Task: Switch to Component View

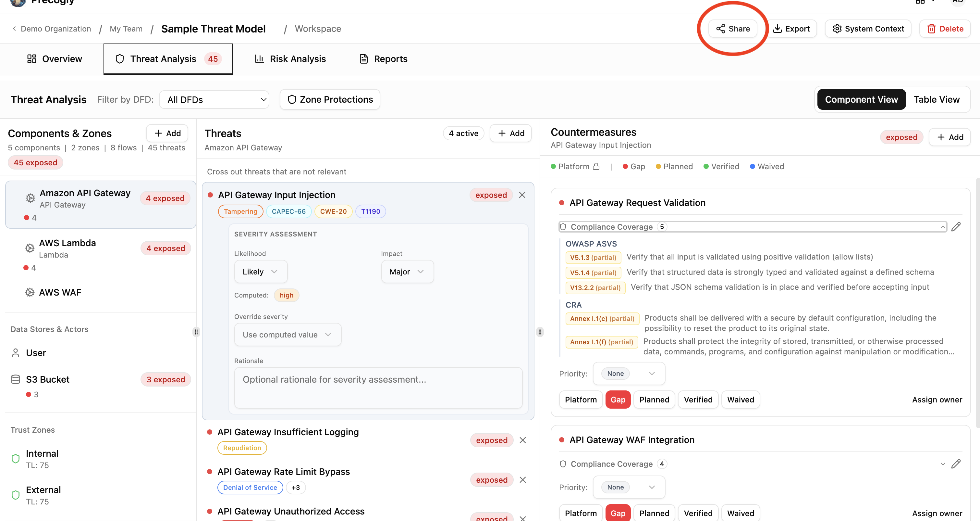Action: 861,99
